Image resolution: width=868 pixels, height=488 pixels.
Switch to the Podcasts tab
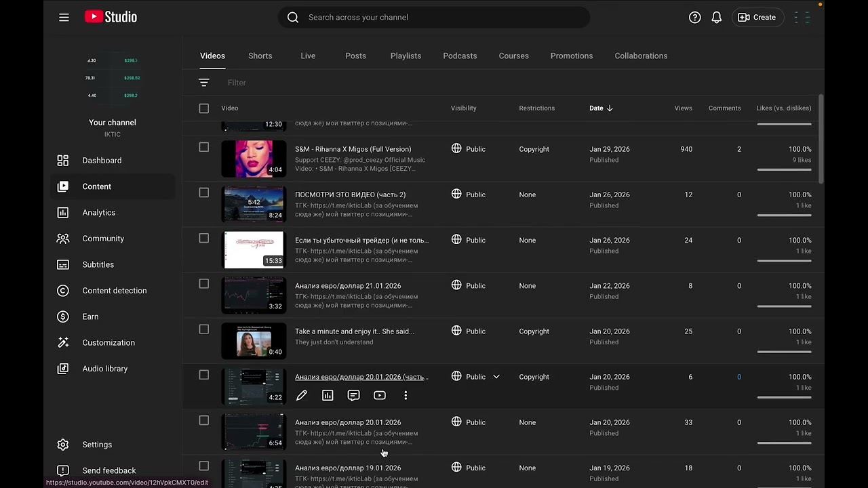(460, 56)
